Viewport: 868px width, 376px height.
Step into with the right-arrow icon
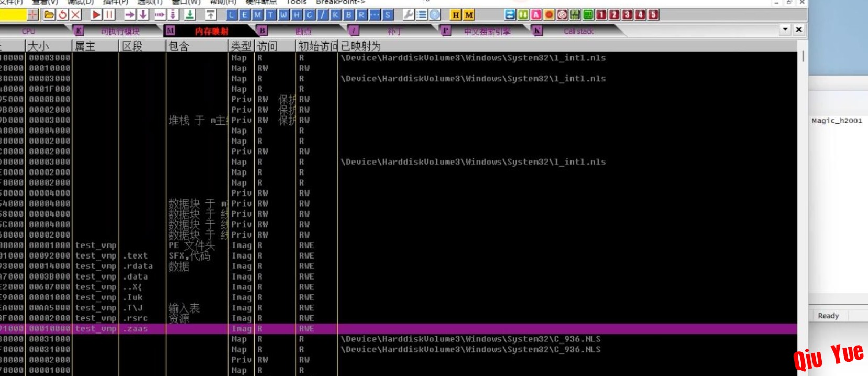coord(129,15)
